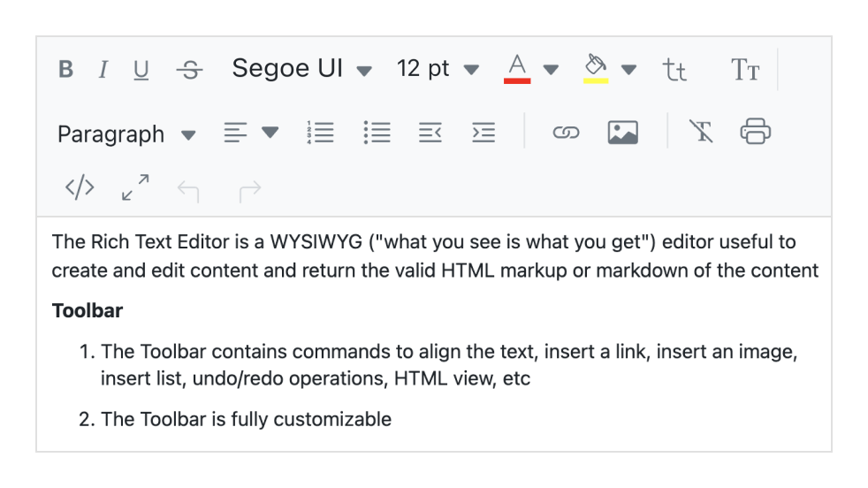Decrease the text indent

point(430,133)
